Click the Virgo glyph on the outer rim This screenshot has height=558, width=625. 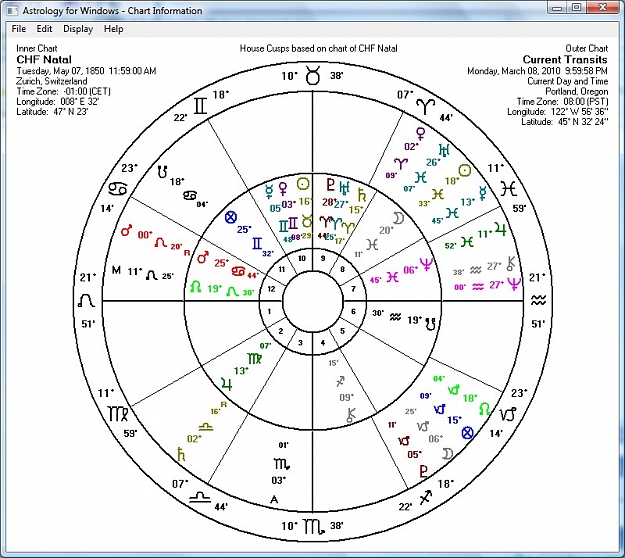[118, 414]
